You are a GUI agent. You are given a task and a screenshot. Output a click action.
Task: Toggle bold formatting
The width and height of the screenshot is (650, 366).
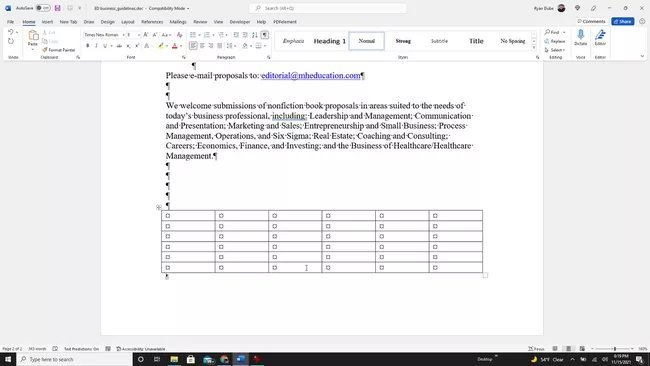click(87, 46)
